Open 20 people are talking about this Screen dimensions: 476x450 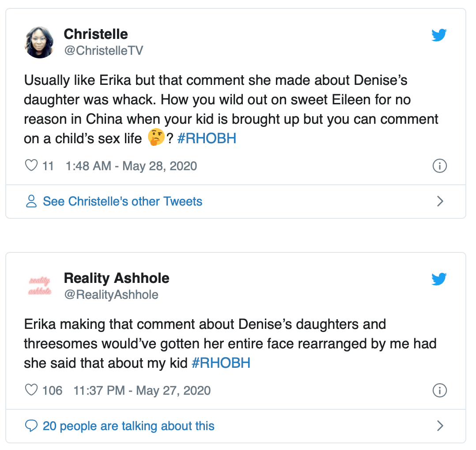point(128,426)
